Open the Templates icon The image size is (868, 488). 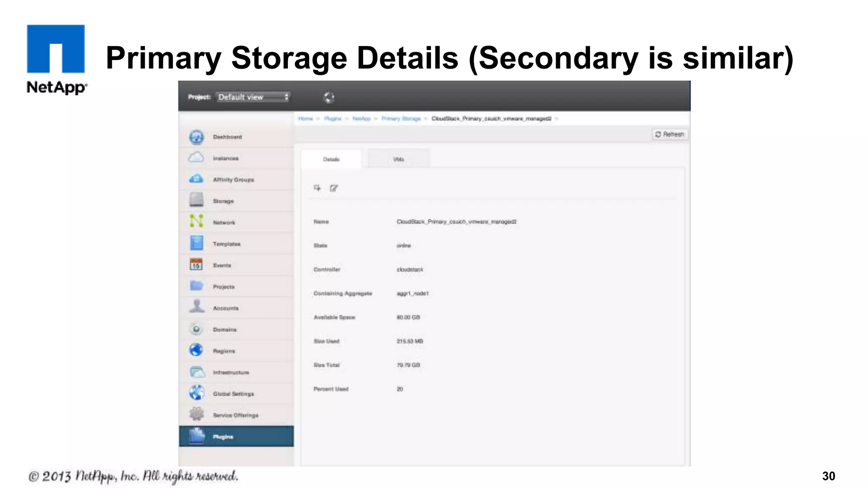pos(196,243)
